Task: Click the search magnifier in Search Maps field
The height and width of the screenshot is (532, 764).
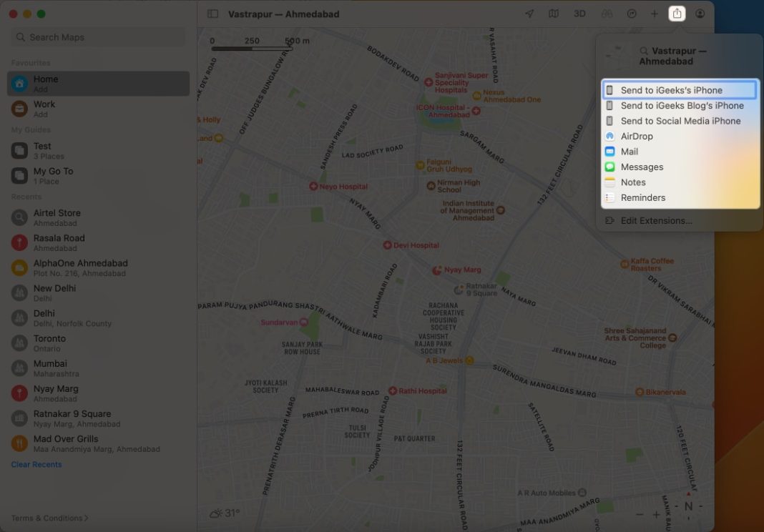Action: point(20,36)
